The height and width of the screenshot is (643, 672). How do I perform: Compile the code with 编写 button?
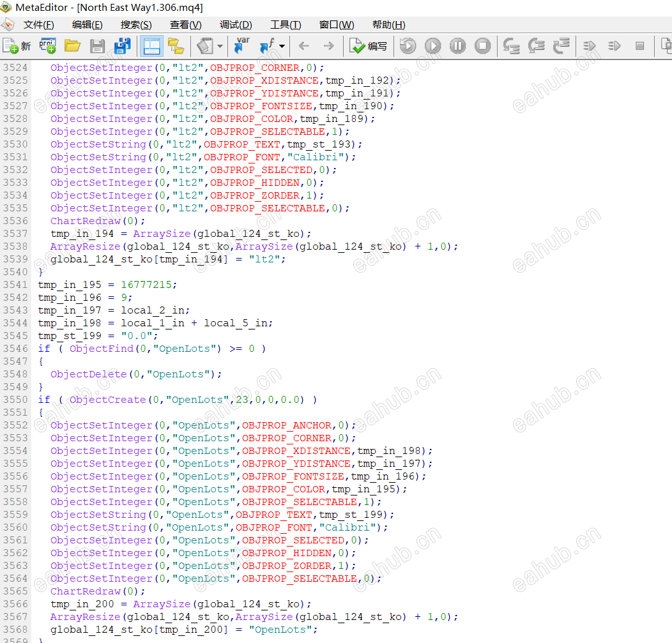pyautogui.click(x=369, y=46)
